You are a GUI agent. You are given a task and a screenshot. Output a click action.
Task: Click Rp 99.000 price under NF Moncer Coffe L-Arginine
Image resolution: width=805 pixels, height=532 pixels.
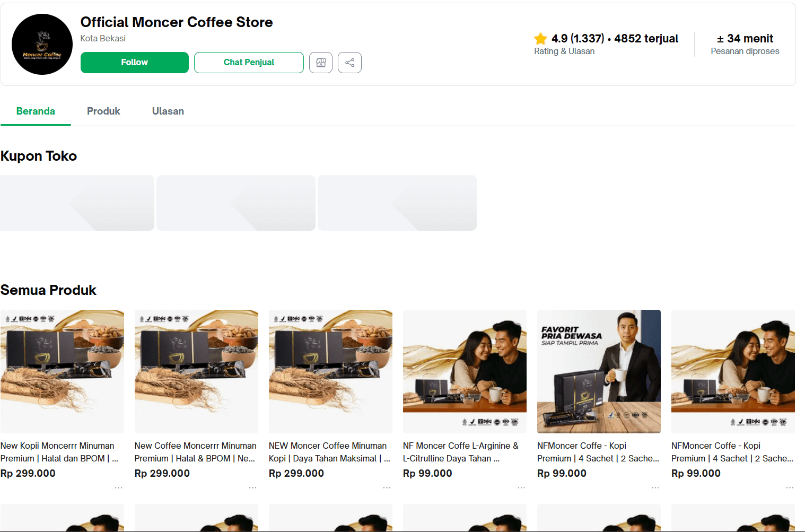click(427, 474)
